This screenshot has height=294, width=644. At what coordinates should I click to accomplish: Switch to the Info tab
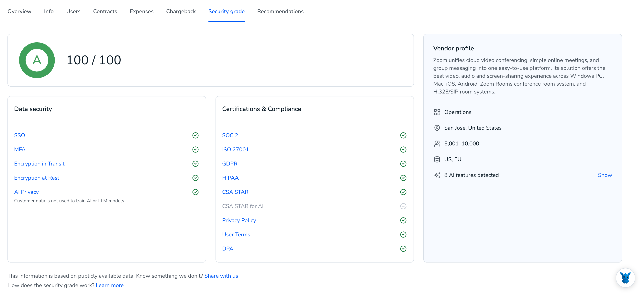pos(49,11)
